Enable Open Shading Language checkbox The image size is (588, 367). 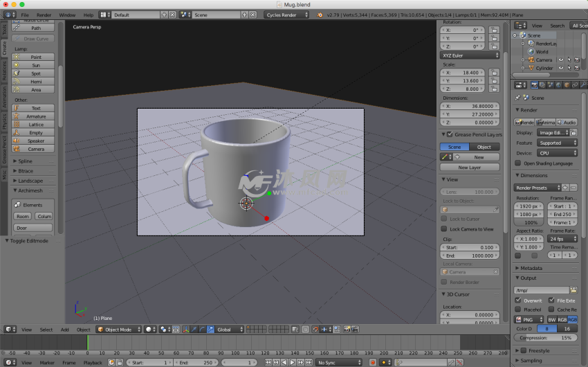pos(518,163)
